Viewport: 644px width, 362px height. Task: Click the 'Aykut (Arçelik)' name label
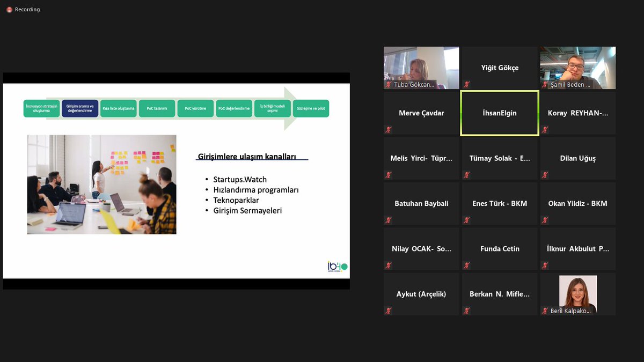point(421,294)
